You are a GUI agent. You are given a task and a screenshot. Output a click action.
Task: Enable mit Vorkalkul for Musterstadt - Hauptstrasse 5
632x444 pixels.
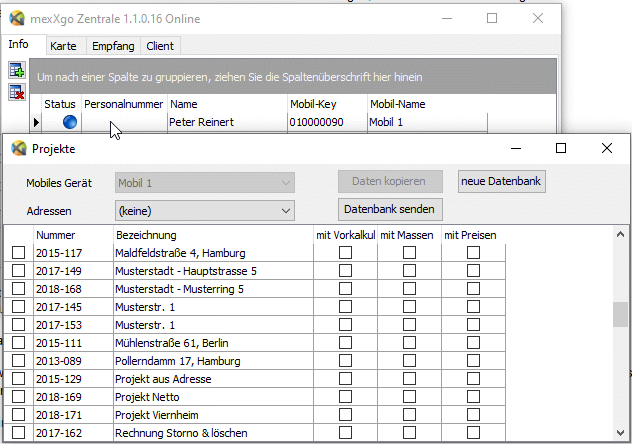345,272
